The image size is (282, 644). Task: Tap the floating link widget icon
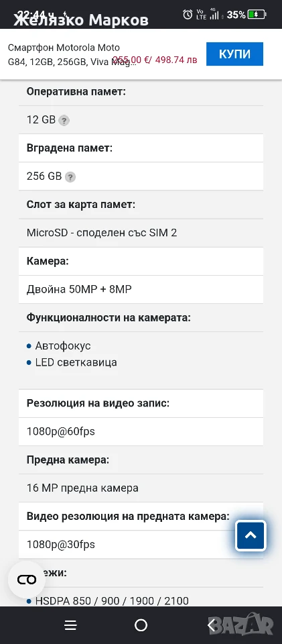(27, 580)
